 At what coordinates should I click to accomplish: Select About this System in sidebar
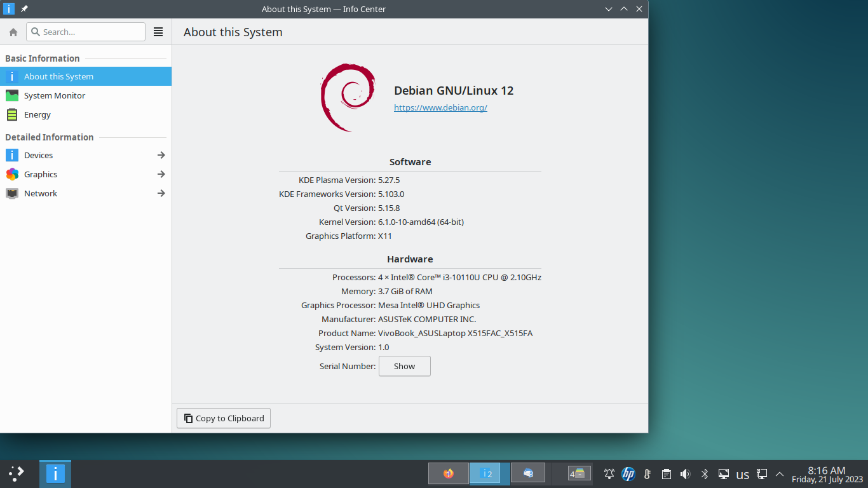[86, 76]
